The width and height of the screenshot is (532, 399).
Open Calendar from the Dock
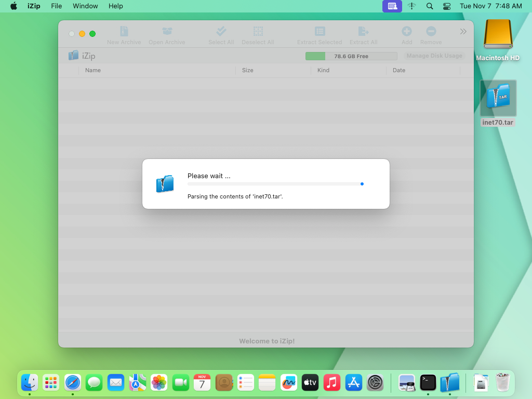pyautogui.click(x=202, y=383)
